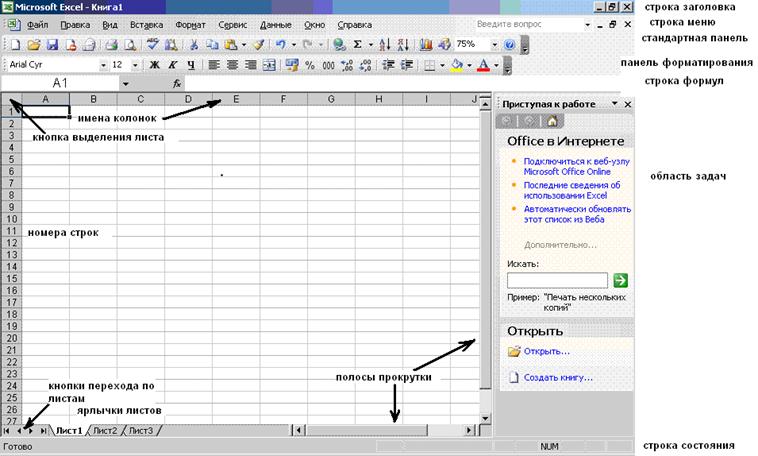Apply Merge and Center to cells
The image size is (758, 456).
pyautogui.click(x=269, y=65)
